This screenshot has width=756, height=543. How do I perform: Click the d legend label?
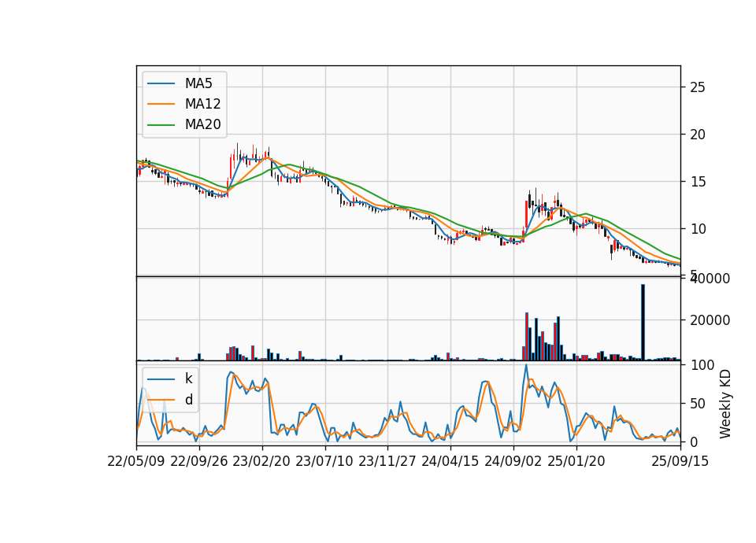click(x=189, y=400)
